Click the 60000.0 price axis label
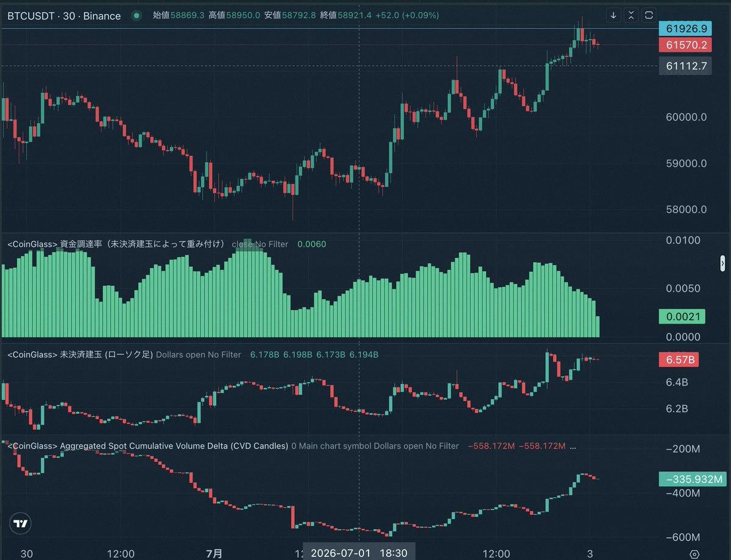This screenshot has height=560, width=731. [687, 117]
